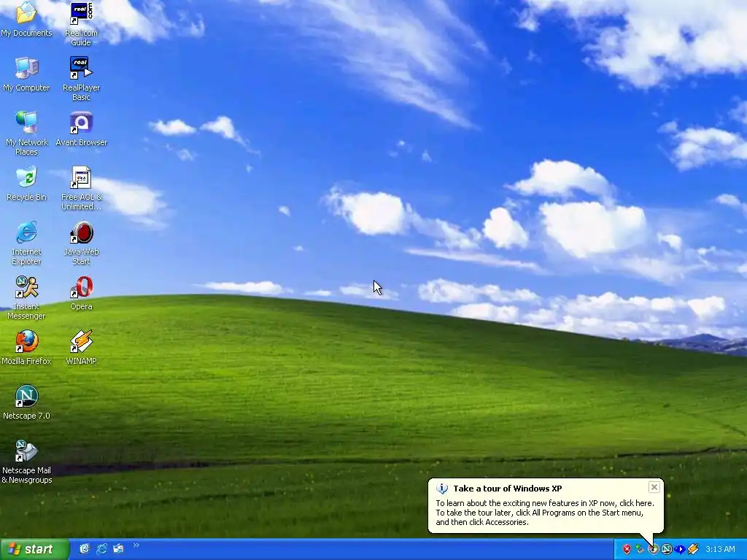
Task: Click 'Take a tour of Windows XP' title
Action: pos(508,488)
